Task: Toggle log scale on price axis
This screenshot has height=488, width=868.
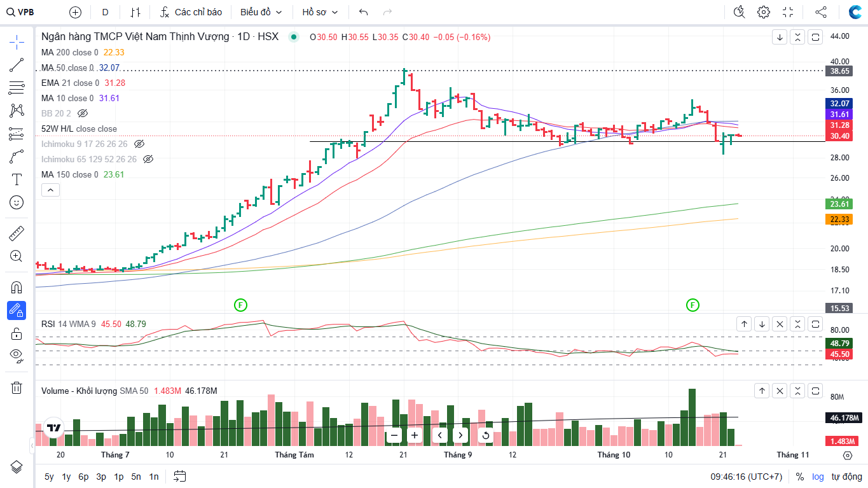Action: click(818, 477)
